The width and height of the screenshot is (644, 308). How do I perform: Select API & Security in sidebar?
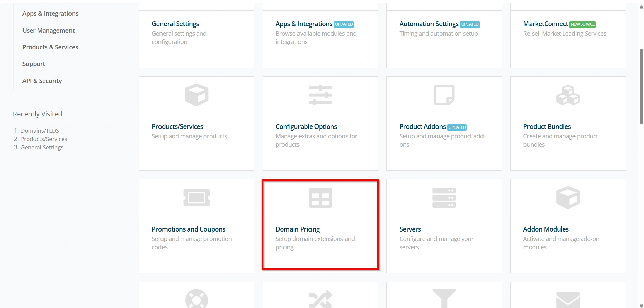coord(42,81)
